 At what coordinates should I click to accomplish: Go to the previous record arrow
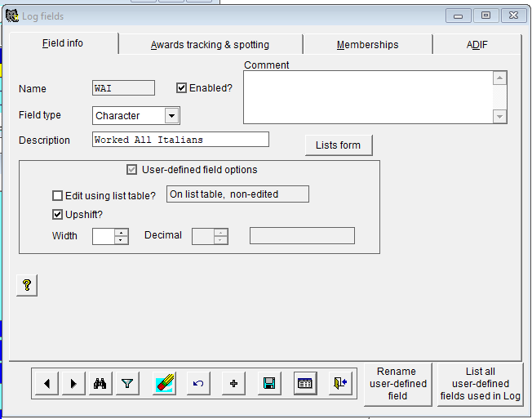point(47,383)
